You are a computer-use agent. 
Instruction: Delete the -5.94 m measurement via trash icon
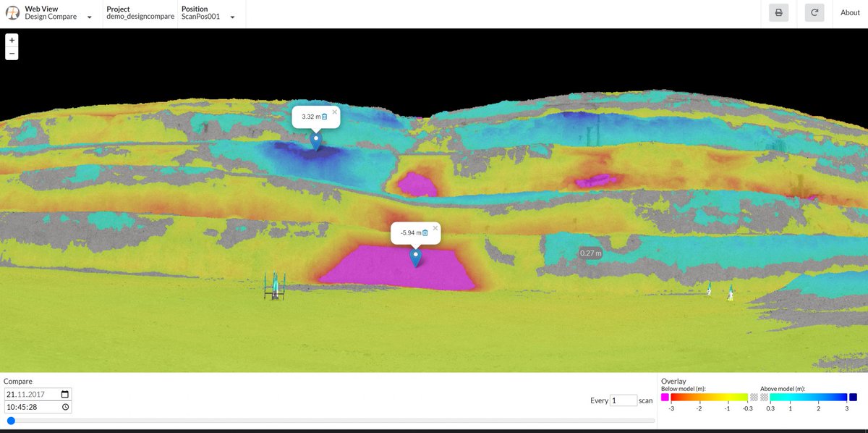pyautogui.click(x=425, y=232)
